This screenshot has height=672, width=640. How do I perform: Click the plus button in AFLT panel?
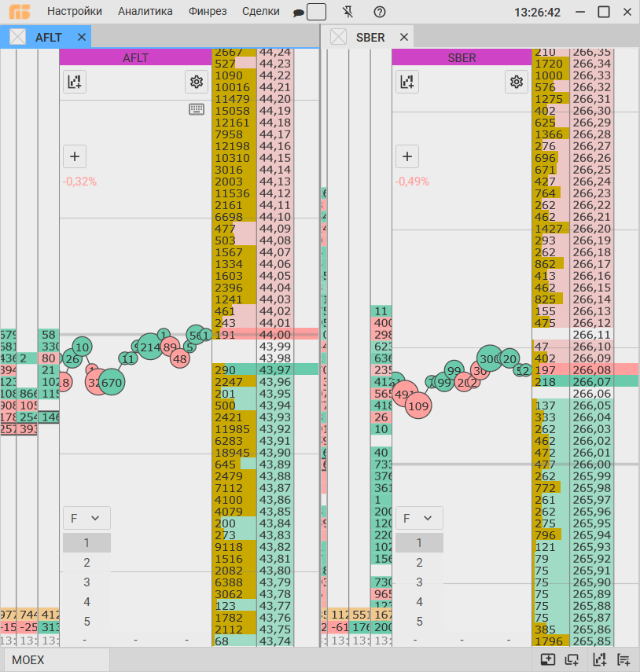pos(75,156)
